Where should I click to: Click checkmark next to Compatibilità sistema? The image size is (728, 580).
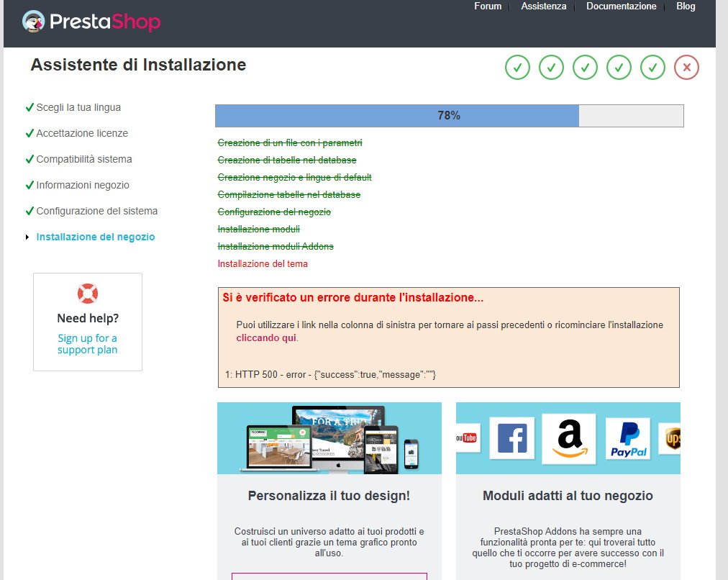(29, 159)
